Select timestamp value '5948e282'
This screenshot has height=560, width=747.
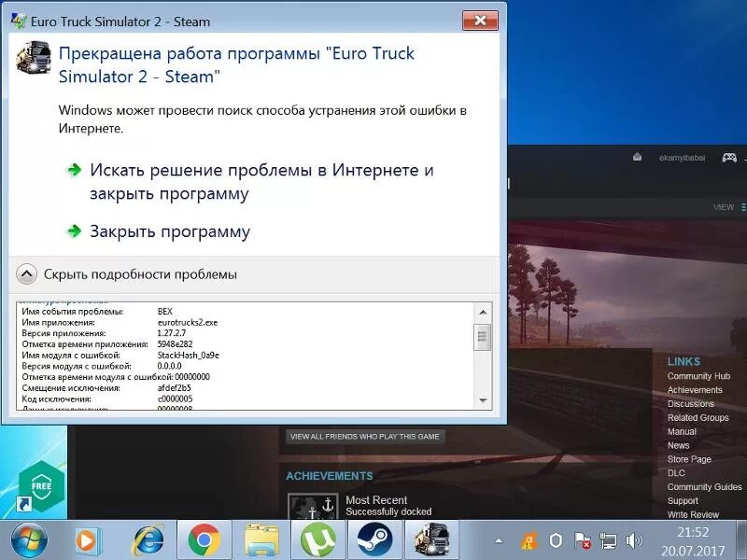click(x=175, y=344)
